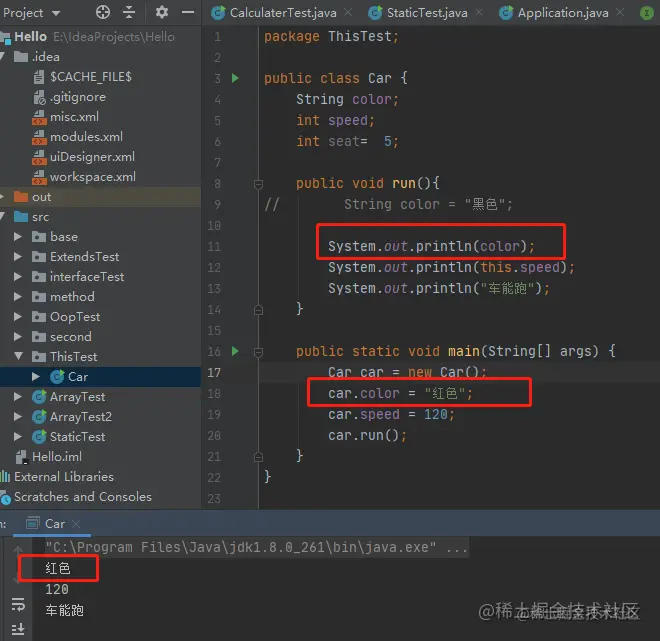Select .gitignore file

point(78,97)
